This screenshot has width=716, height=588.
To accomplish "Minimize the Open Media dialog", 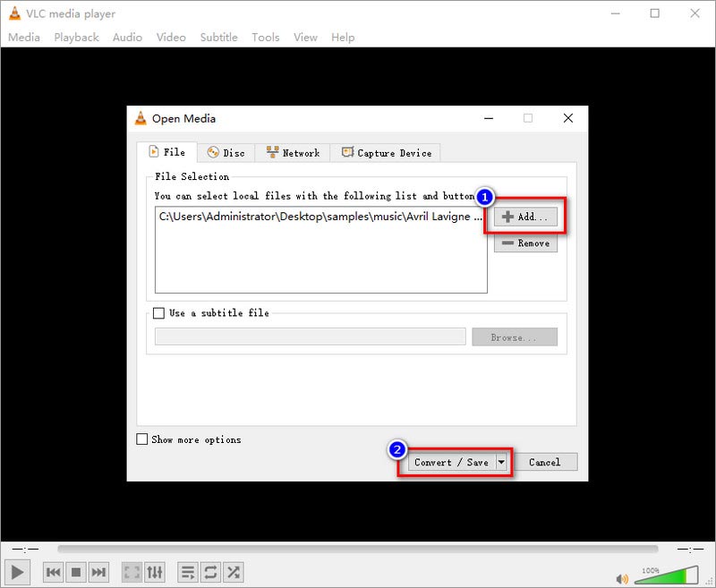I will [x=489, y=118].
